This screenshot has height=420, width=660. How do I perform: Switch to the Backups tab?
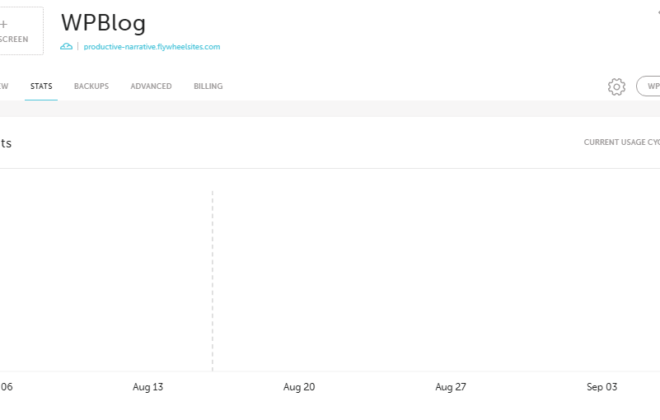(91, 86)
